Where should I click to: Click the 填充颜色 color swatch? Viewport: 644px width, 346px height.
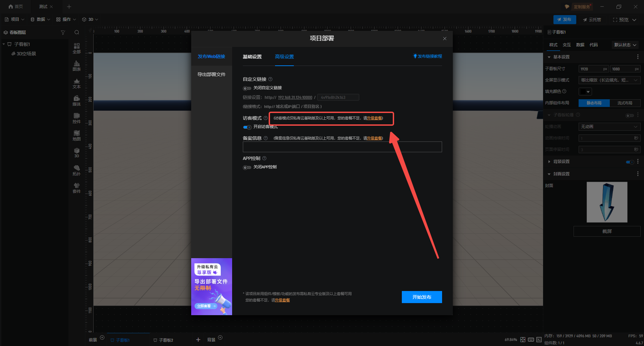pyautogui.click(x=585, y=92)
